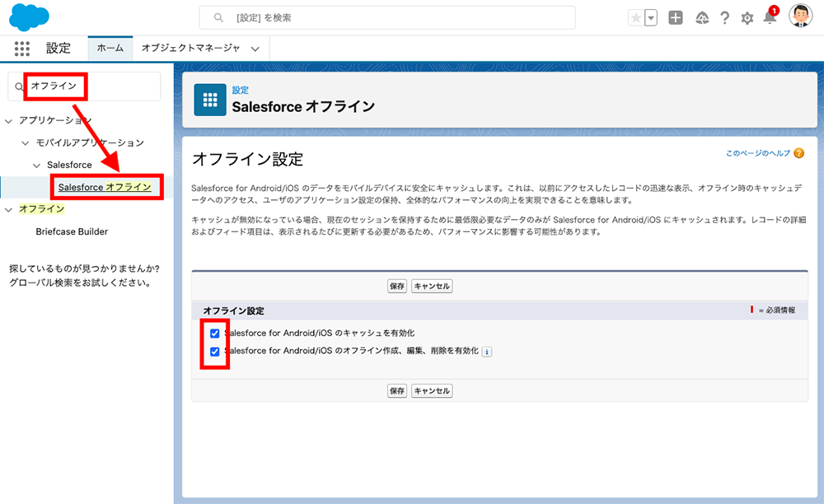Collapse the アプリケーション tree node

point(8,121)
